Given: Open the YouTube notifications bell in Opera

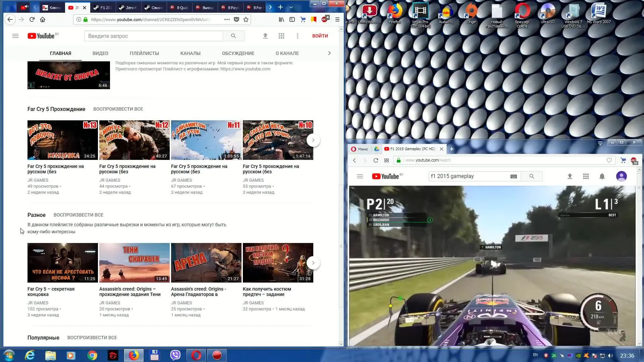Looking at the screenshot, I should (x=602, y=176).
